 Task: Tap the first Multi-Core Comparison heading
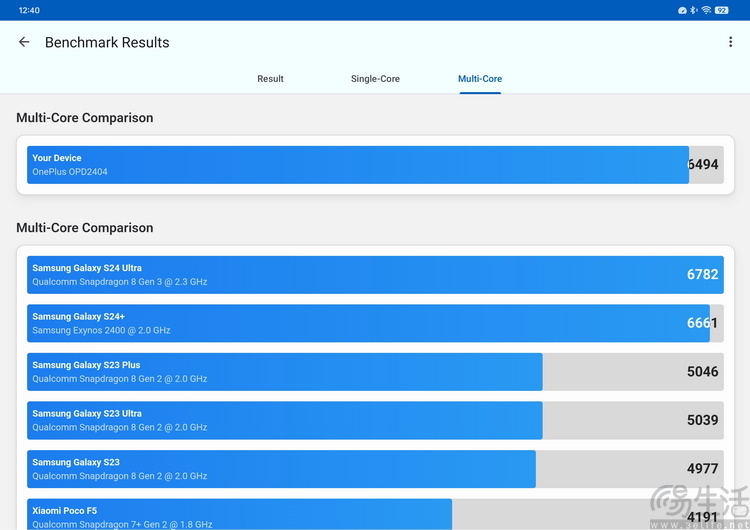[85, 118]
